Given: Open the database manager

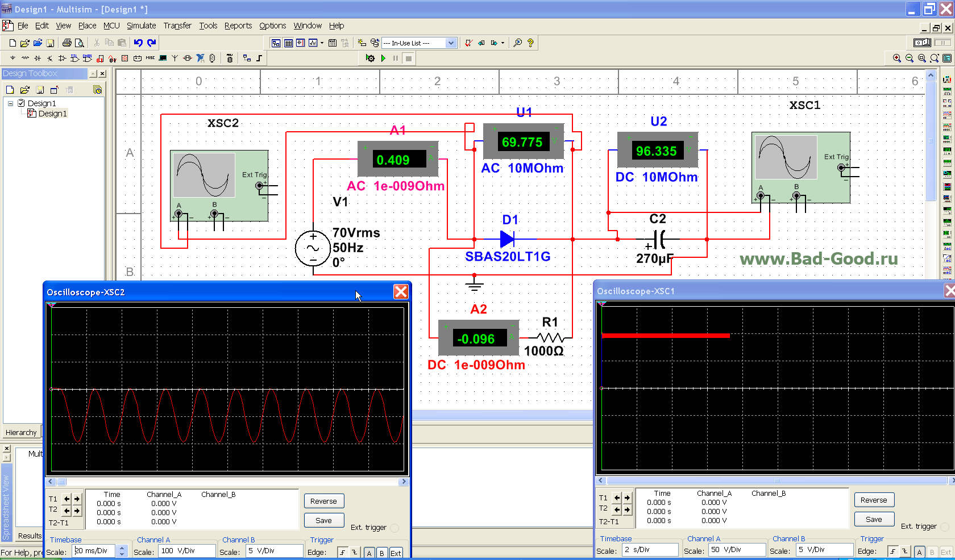Looking at the screenshot, I should [x=375, y=43].
